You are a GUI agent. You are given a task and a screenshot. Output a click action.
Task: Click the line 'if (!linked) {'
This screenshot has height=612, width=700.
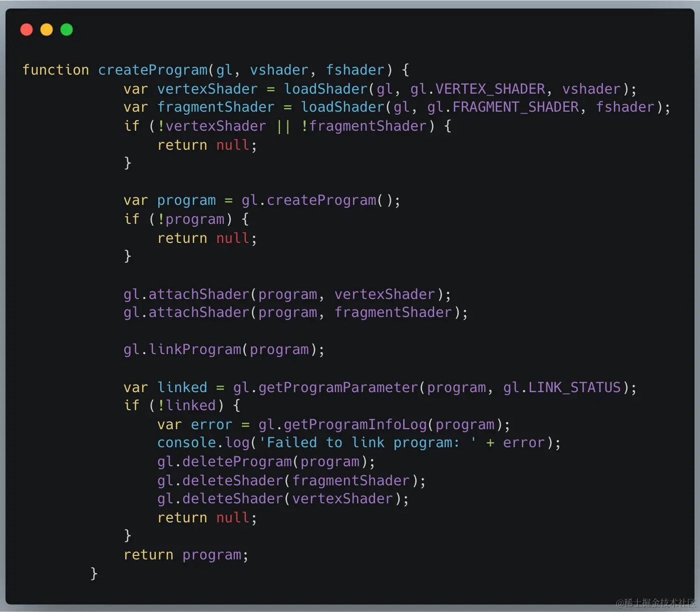pyautogui.click(x=182, y=406)
